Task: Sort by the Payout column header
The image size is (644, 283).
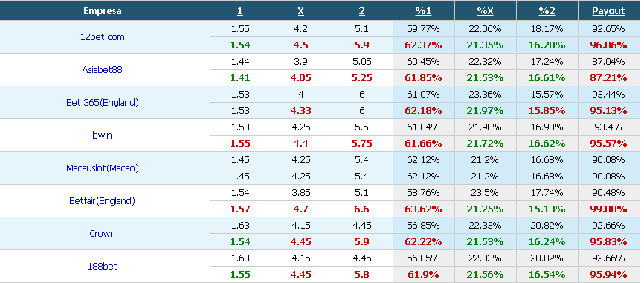Action: click(x=608, y=11)
